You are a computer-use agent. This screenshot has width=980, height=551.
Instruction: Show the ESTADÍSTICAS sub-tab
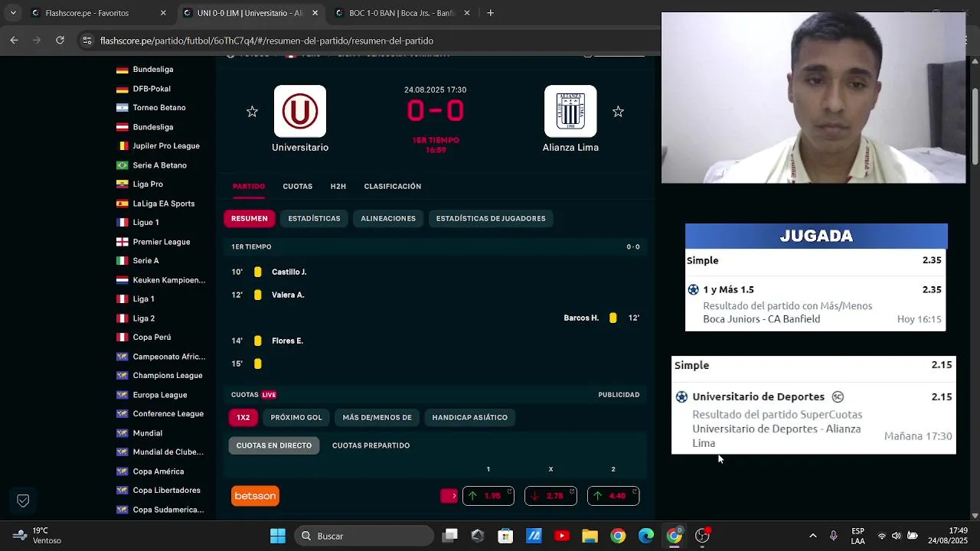[x=314, y=219]
